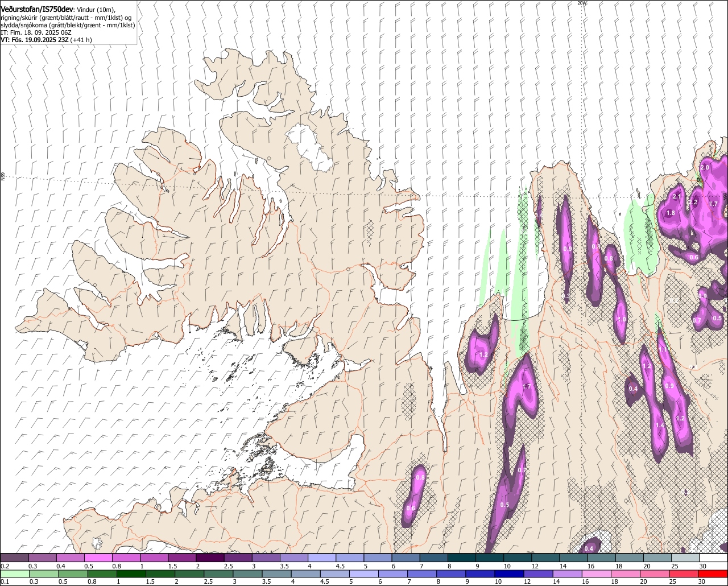
Task: Click the 2.0 precipitation value on the map
Action: click(705, 168)
